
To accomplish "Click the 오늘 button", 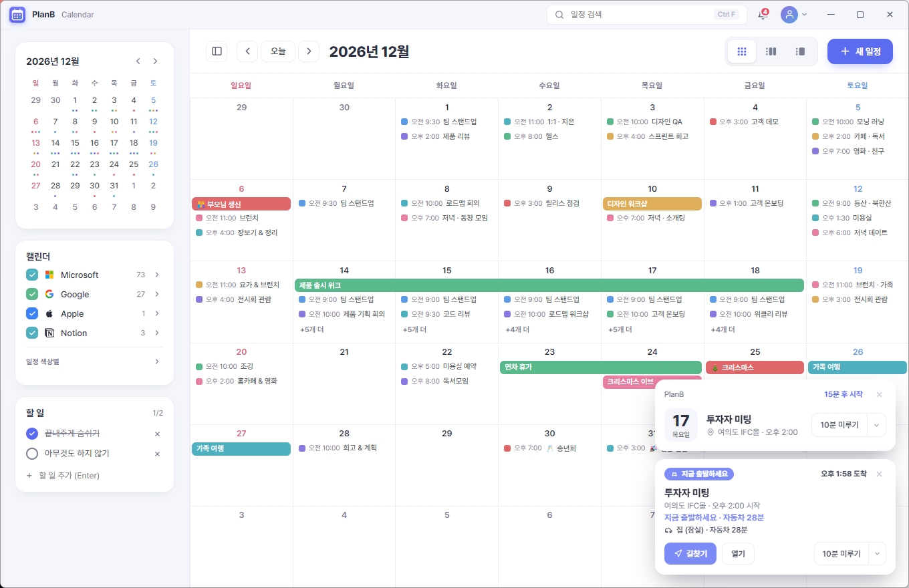I will click(278, 51).
